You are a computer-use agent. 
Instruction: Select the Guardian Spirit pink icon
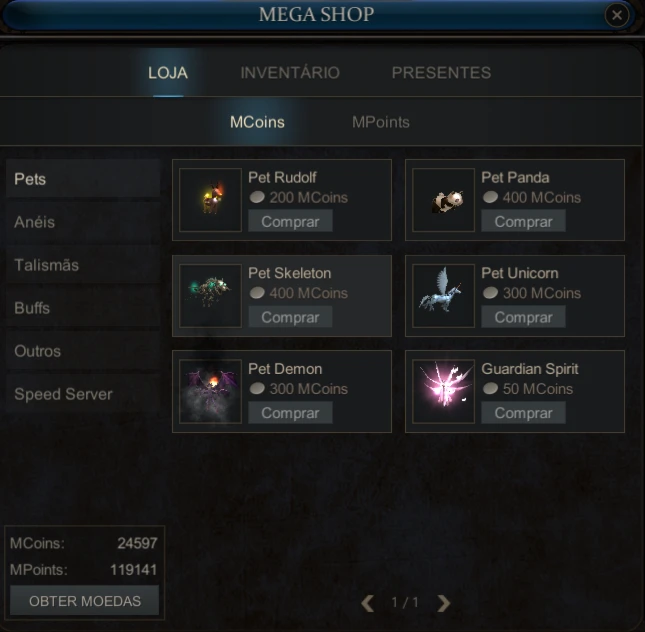(443, 391)
